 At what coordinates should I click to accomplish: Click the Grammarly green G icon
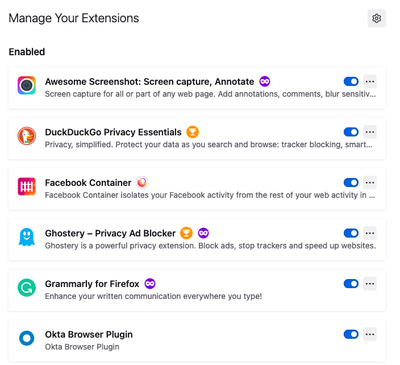[27, 288]
